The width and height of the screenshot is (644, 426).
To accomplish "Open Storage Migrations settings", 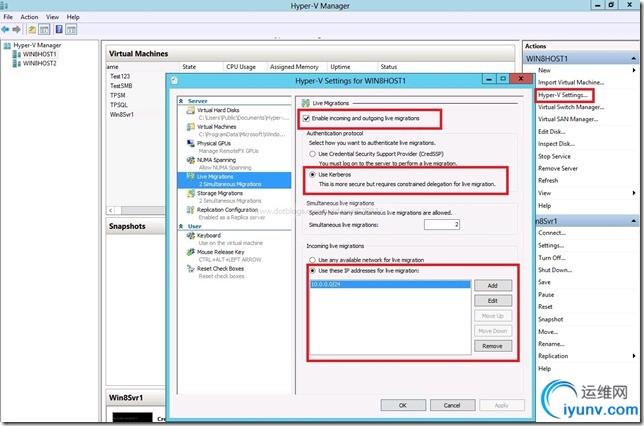I will pos(220,193).
